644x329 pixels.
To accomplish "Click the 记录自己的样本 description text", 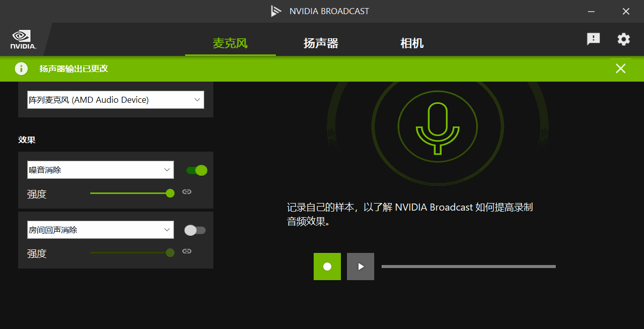I will (x=410, y=214).
